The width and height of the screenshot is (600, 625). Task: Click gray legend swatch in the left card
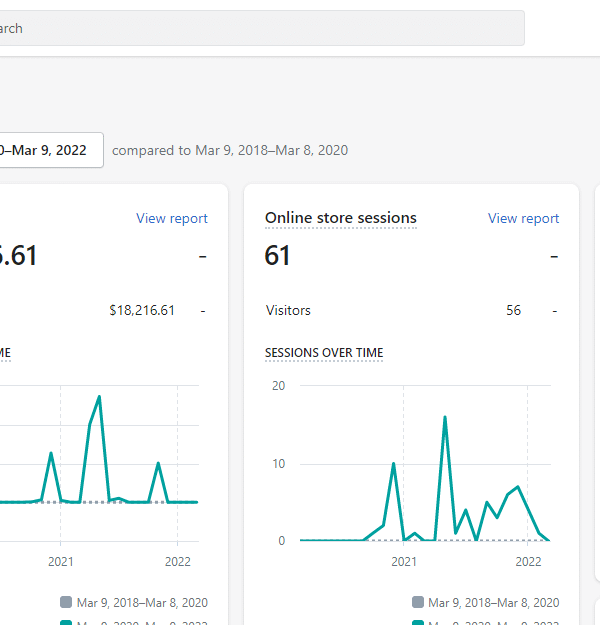(x=66, y=602)
